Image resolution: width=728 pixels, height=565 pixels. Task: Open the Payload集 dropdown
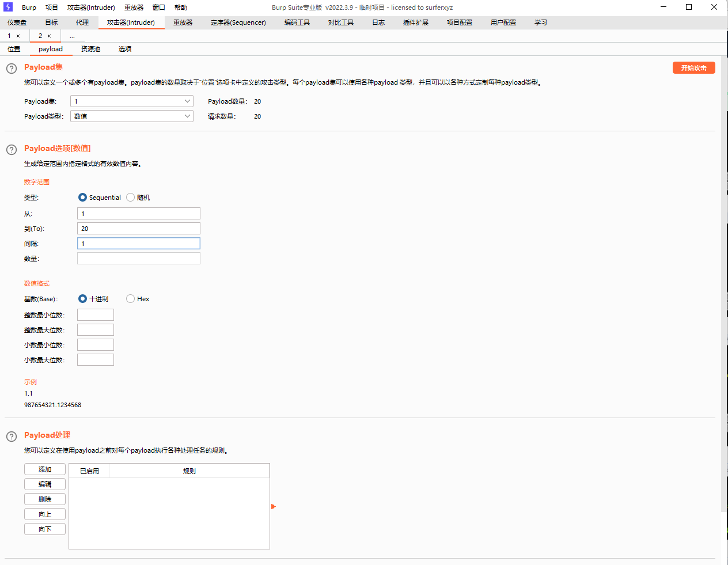coord(132,101)
